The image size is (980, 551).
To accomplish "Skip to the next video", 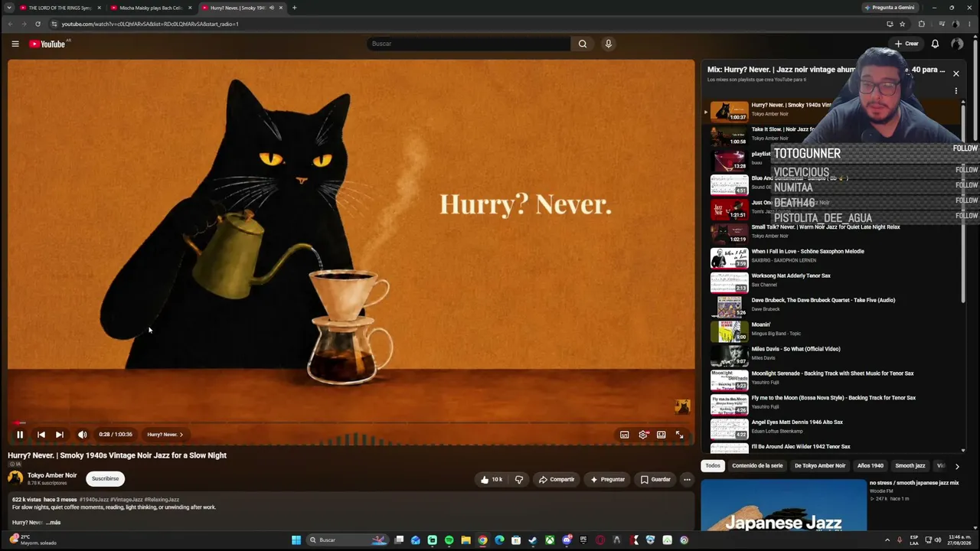I will coord(60,435).
